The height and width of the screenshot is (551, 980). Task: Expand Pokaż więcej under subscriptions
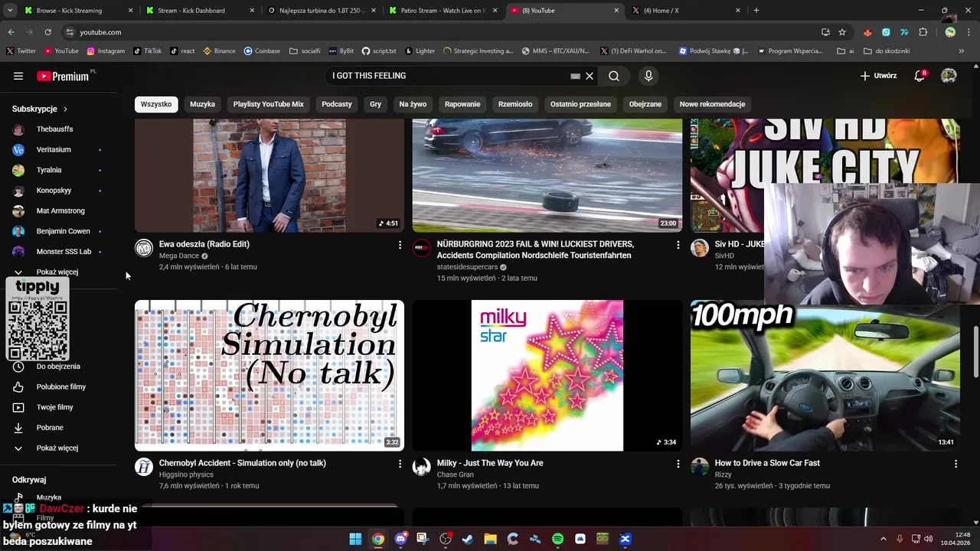click(x=58, y=272)
